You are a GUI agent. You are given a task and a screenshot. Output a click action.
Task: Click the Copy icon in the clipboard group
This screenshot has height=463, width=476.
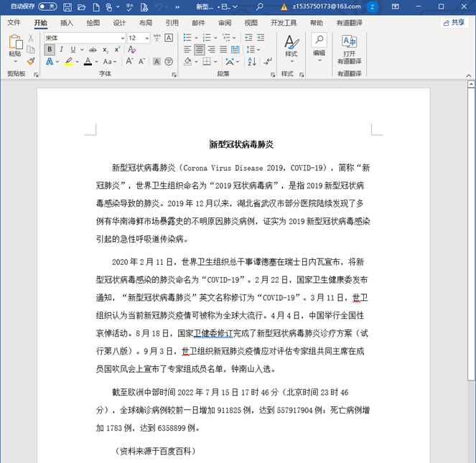[31, 50]
